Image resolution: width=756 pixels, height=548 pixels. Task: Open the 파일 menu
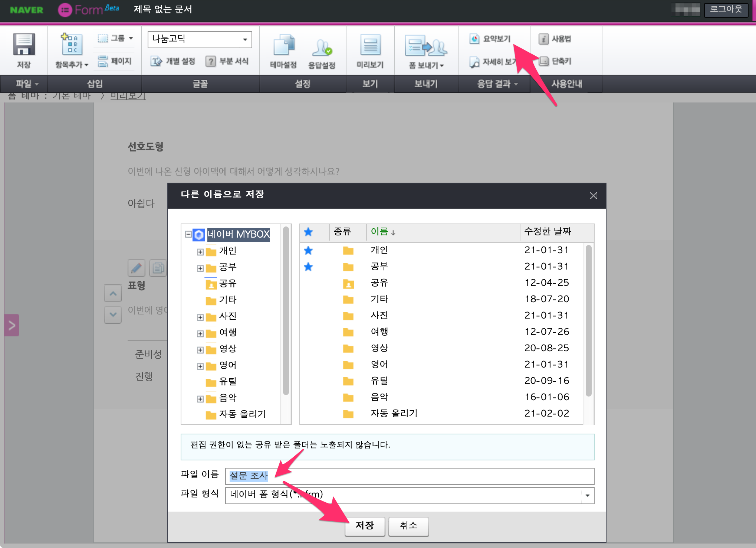tap(26, 84)
